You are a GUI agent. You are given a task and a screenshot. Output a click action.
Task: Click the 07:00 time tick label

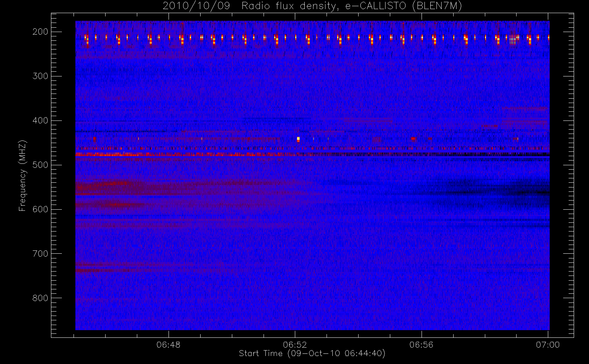coord(548,345)
